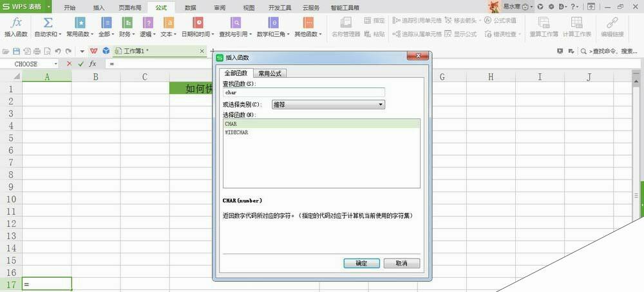Click the open folder icon in quick toolbar
Image resolution: width=644 pixels, height=292 pixels.
pos(6,51)
